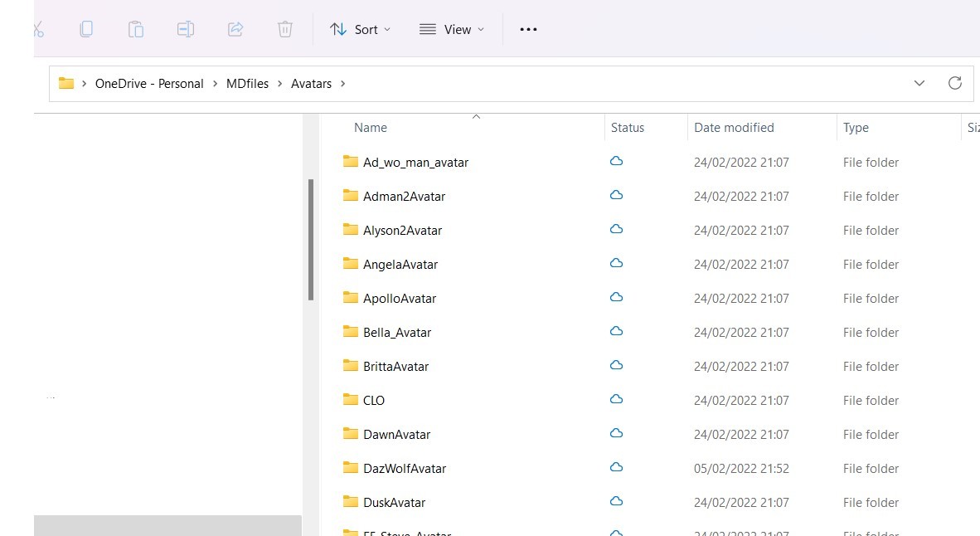This screenshot has height=536, width=980.
Task: Click the Share icon in toolbar
Action: point(235,29)
